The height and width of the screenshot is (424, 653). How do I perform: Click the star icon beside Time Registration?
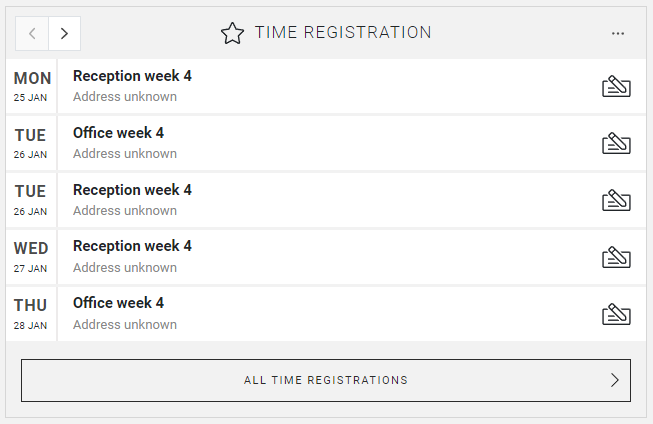pyautogui.click(x=232, y=33)
